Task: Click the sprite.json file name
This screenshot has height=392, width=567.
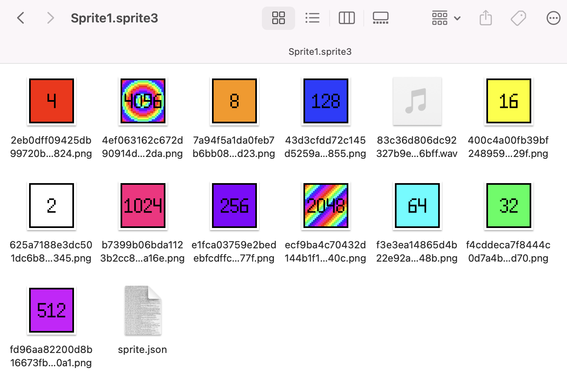Action: pos(143,350)
